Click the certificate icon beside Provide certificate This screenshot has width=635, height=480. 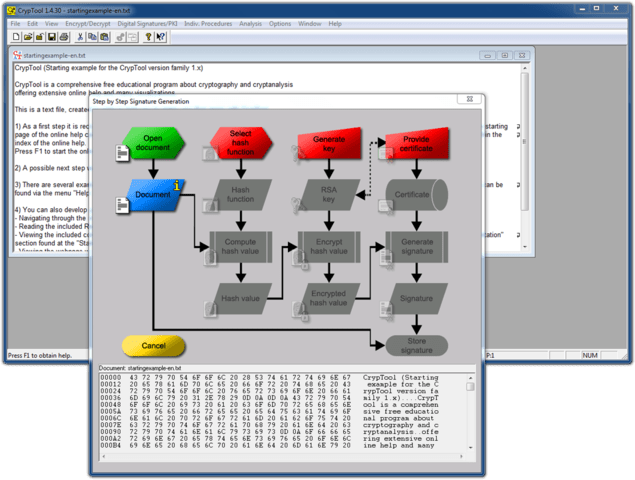click(386, 154)
